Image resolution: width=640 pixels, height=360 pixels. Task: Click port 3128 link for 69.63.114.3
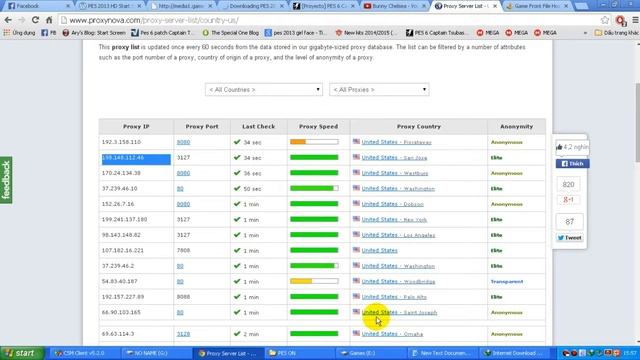click(x=183, y=334)
